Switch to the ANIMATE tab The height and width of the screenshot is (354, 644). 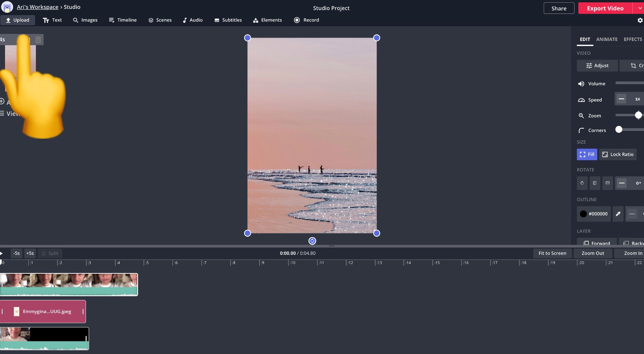click(x=606, y=39)
